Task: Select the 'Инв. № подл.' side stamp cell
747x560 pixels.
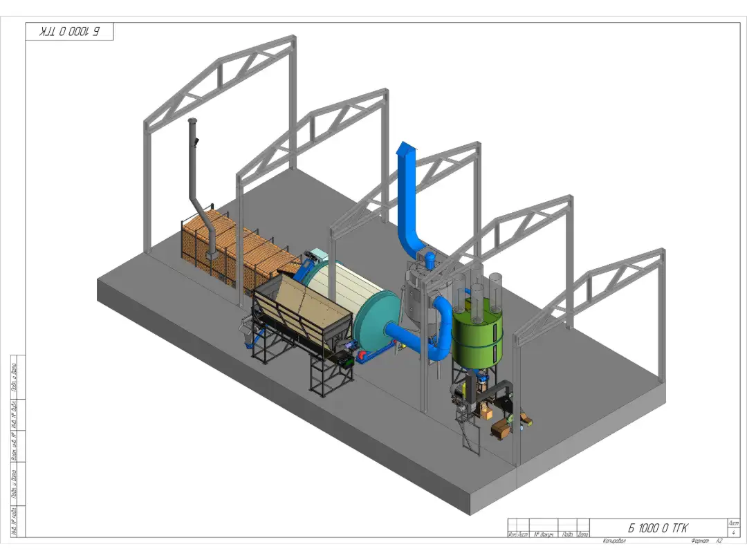Action: (x=15, y=520)
